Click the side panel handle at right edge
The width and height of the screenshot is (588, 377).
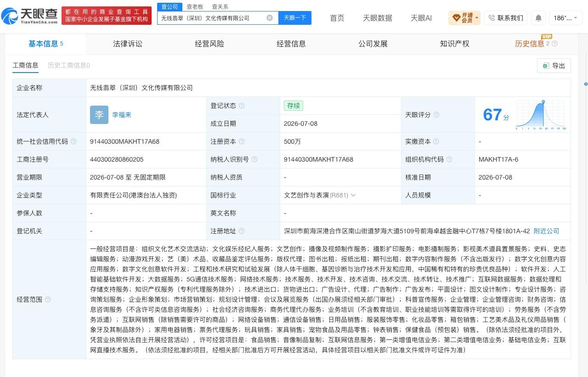click(x=586, y=84)
